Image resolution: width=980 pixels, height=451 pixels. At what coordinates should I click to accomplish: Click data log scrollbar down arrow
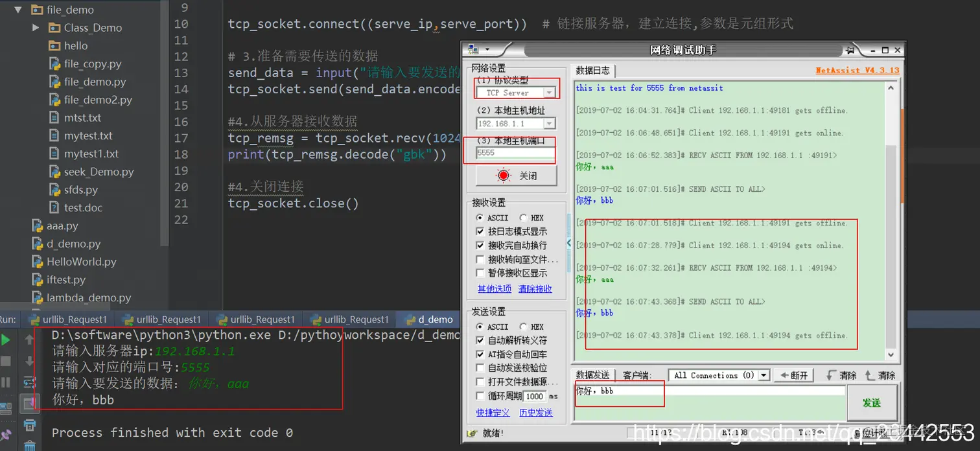pyautogui.click(x=891, y=355)
